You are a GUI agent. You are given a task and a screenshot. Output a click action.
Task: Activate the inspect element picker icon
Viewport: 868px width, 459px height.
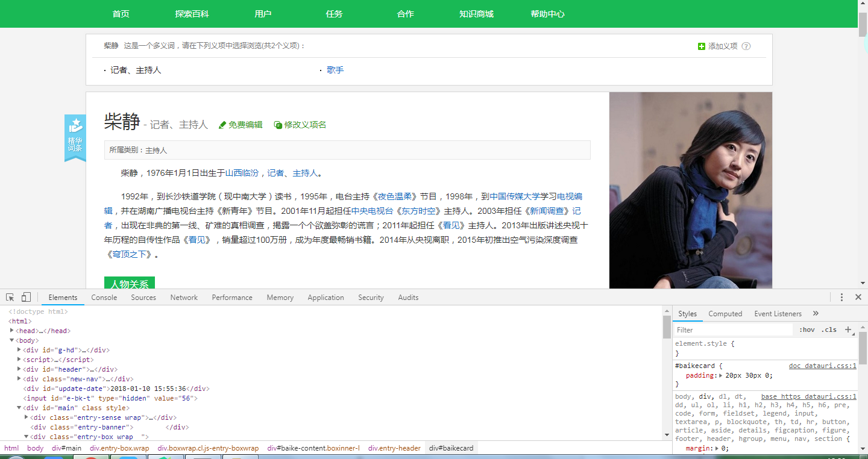coord(10,298)
